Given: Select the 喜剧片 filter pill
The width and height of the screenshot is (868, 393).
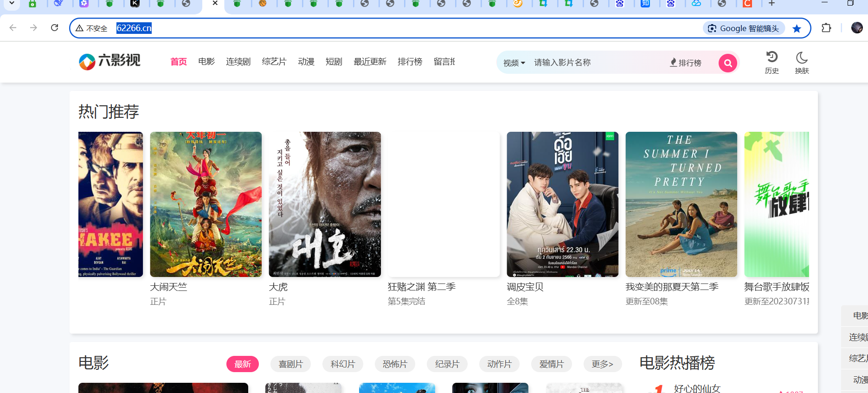Looking at the screenshot, I should click(x=290, y=364).
